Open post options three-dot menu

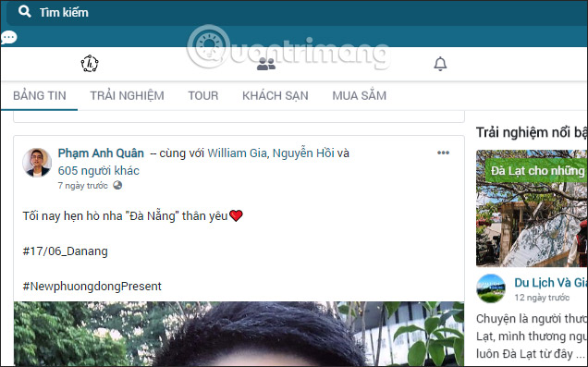[443, 153]
